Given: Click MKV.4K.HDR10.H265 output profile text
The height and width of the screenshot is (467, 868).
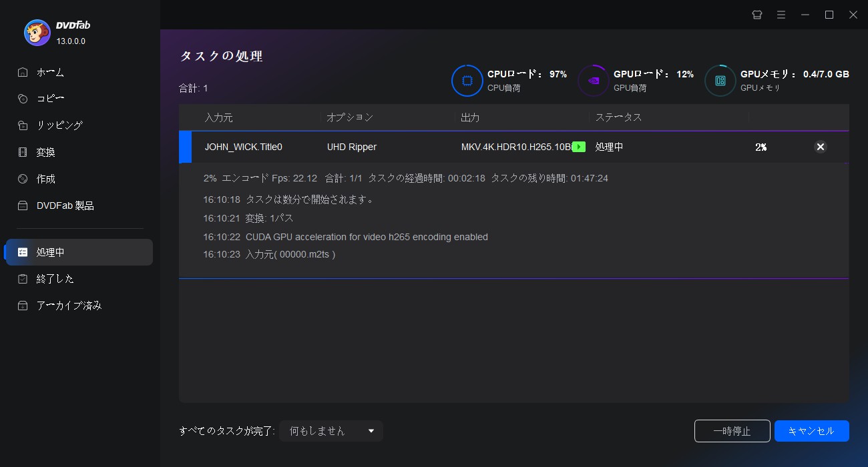Looking at the screenshot, I should 516,147.
